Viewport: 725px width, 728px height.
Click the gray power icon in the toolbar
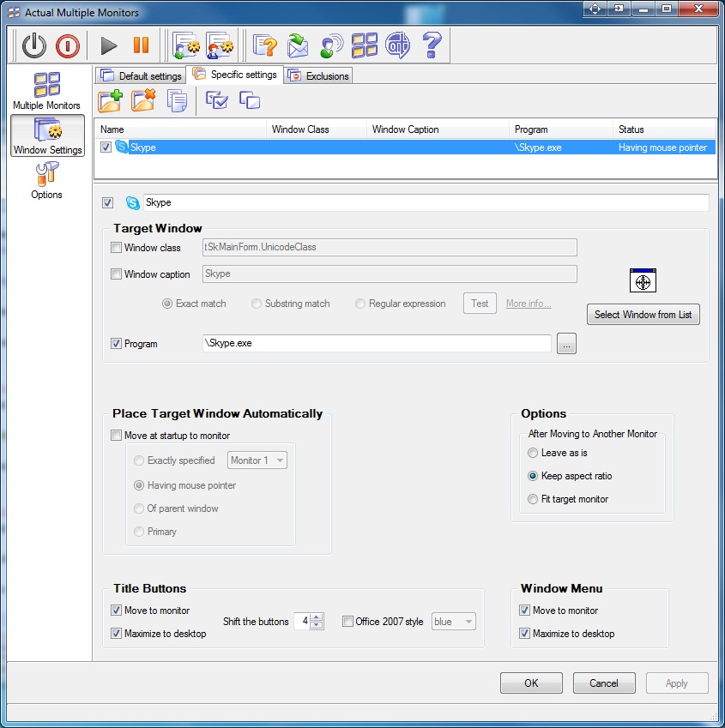tap(34, 45)
